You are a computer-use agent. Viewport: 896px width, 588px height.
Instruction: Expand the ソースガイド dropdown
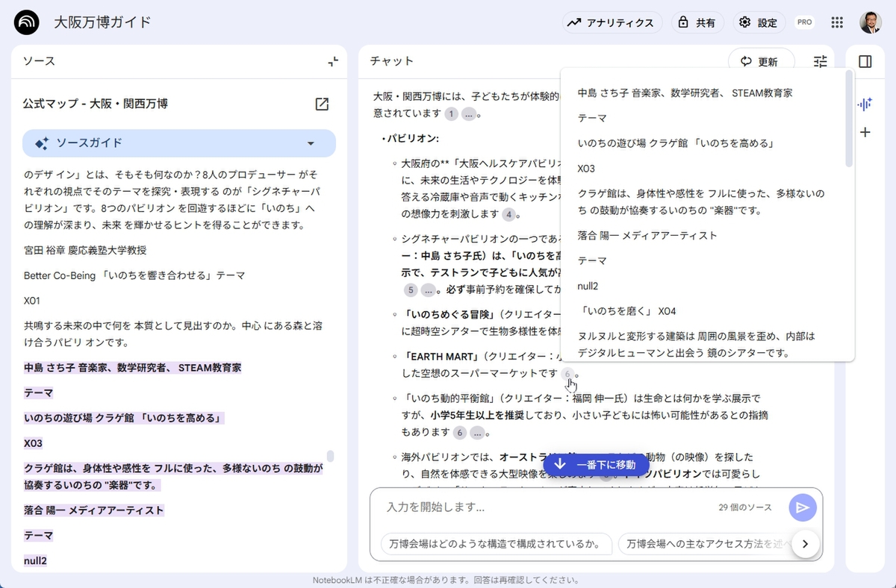point(311,143)
